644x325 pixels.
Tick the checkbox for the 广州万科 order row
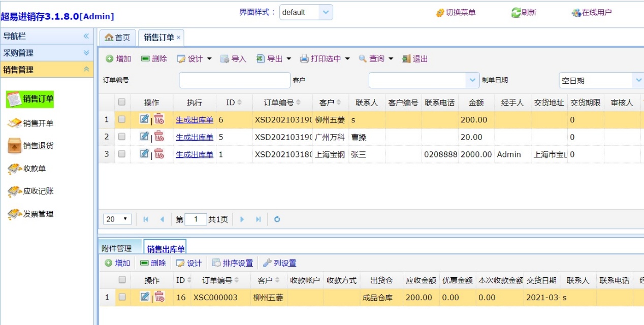pos(122,137)
